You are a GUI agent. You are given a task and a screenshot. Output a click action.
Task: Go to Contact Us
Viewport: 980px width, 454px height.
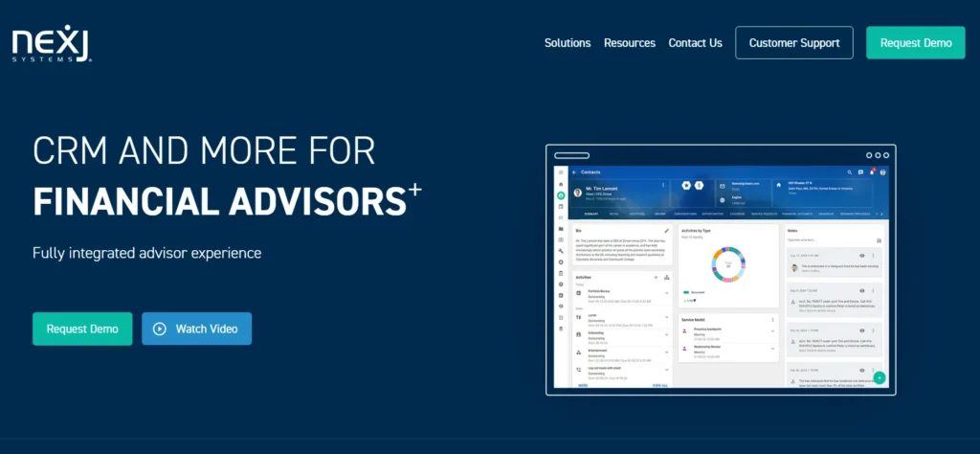coord(695,43)
